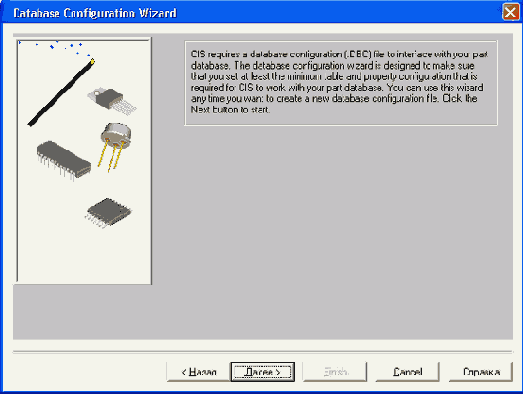The height and width of the screenshot is (394, 523).
Task: Click the metal can transistor with gold leads
Action: (x=115, y=147)
